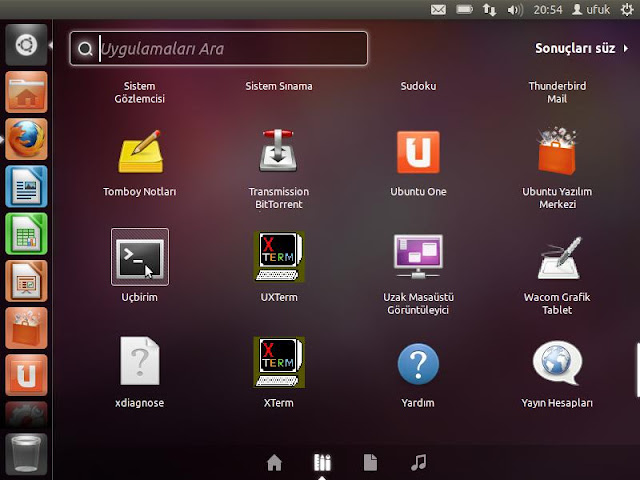Image resolution: width=640 pixels, height=480 pixels.
Task: Switch to the Applications lens tab
Action: (322, 463)
